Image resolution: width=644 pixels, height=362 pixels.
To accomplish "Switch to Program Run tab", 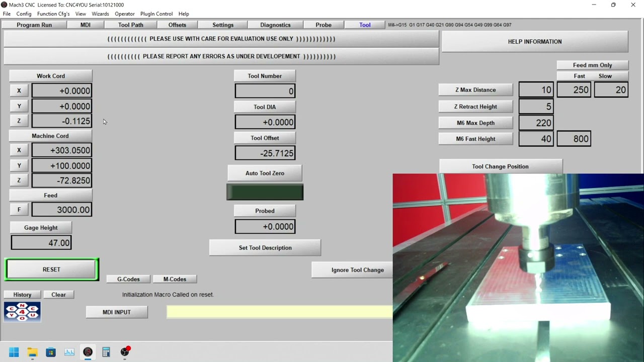I will coord(34,25).
